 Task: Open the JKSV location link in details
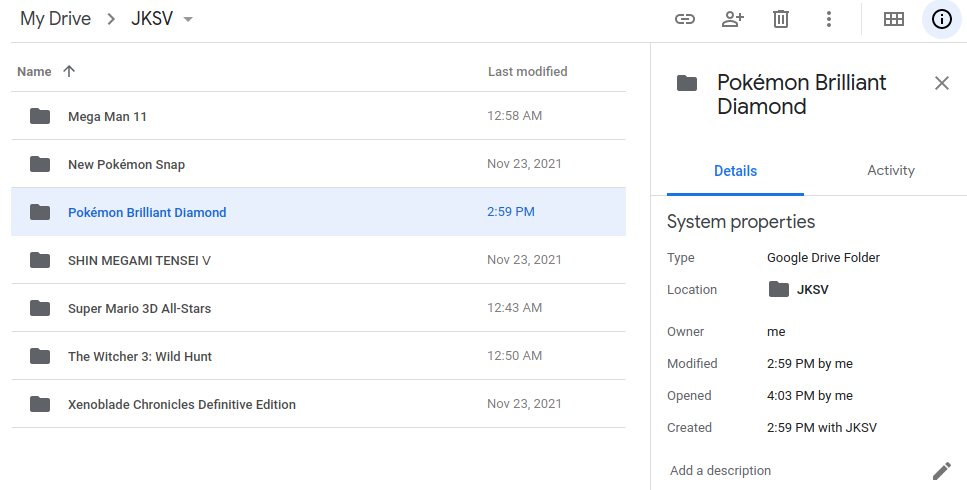(812, 289)
